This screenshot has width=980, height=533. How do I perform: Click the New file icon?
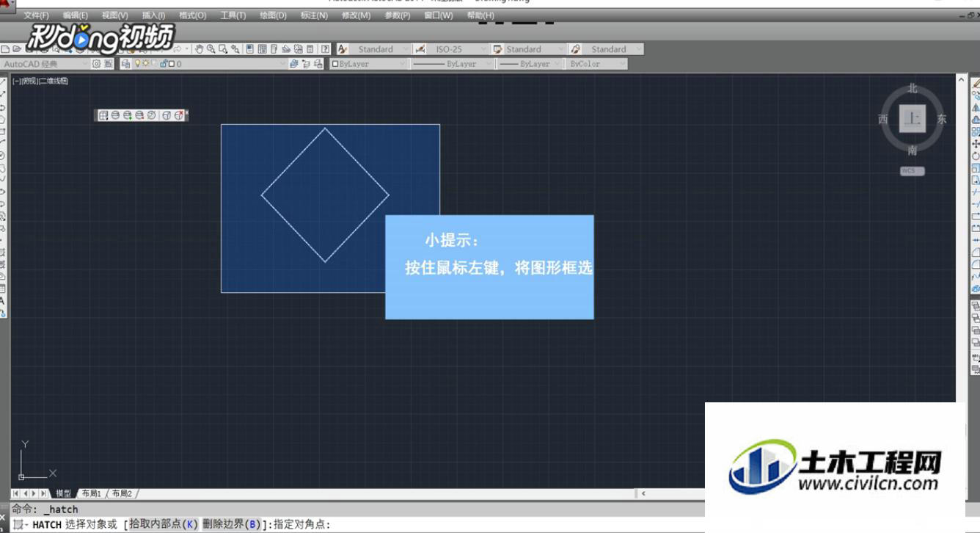(4, 49)
